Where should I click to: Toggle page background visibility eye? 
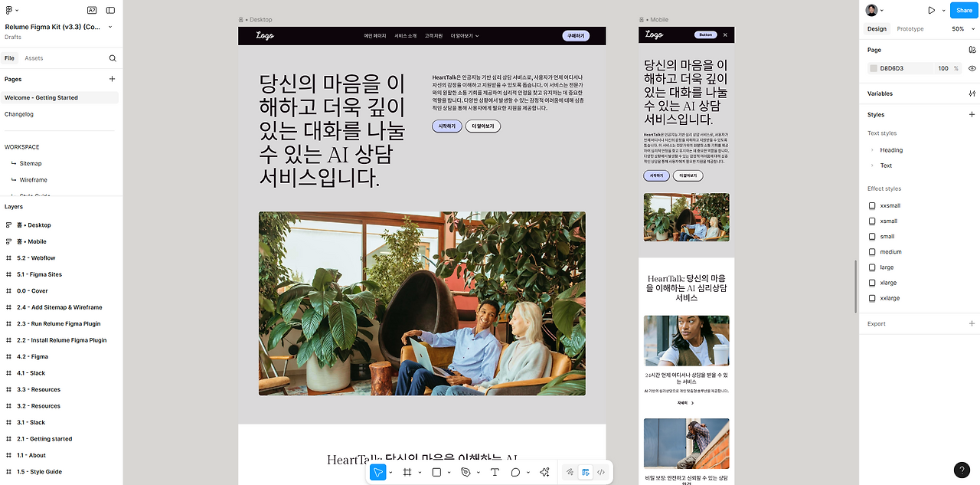tap(971, 68)
